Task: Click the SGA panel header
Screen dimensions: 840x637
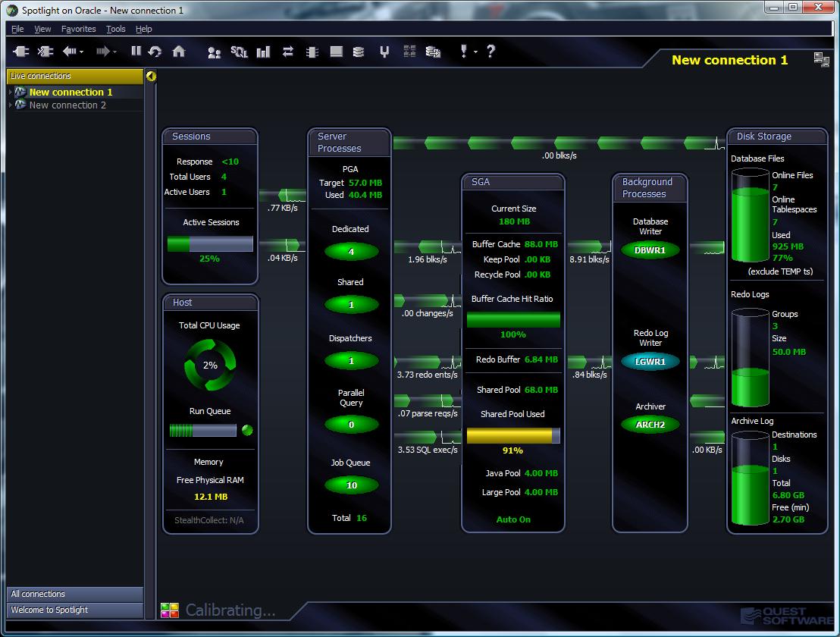Action: (x=512, y=182)
